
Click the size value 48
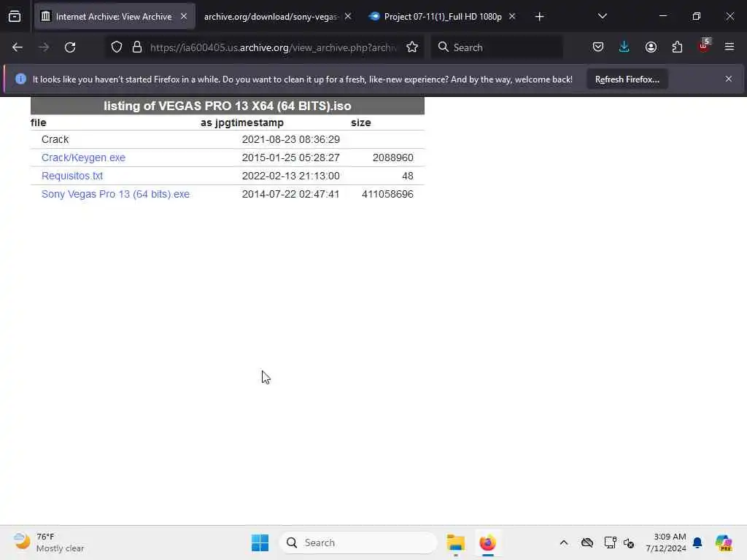(x=407, y=176)
